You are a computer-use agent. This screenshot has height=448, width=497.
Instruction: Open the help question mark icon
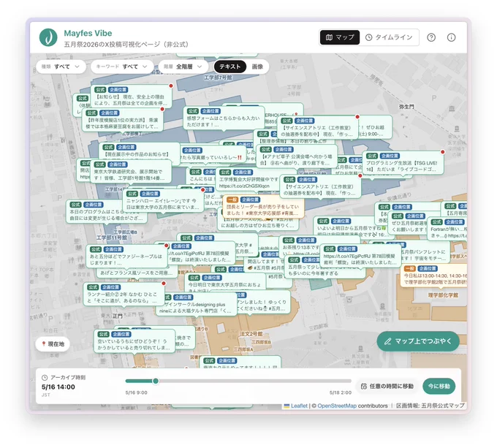431,37
